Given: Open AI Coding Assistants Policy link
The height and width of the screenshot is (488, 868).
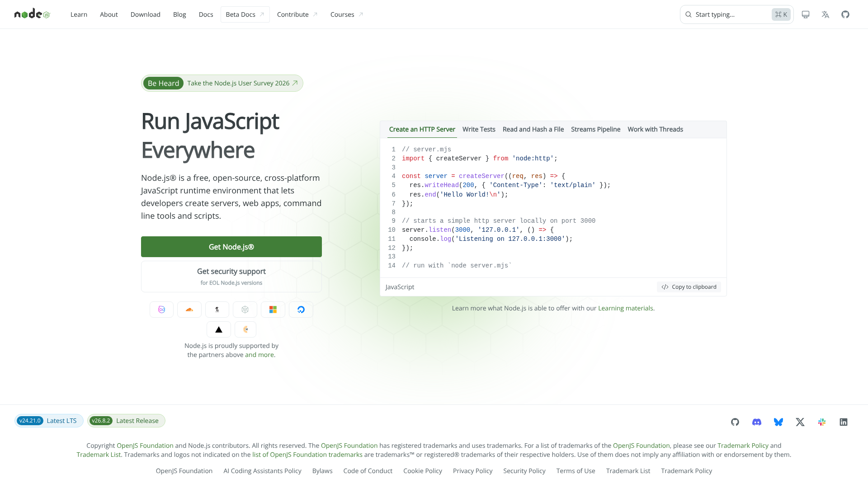Looking at the screenshot, I should [262, 471].
